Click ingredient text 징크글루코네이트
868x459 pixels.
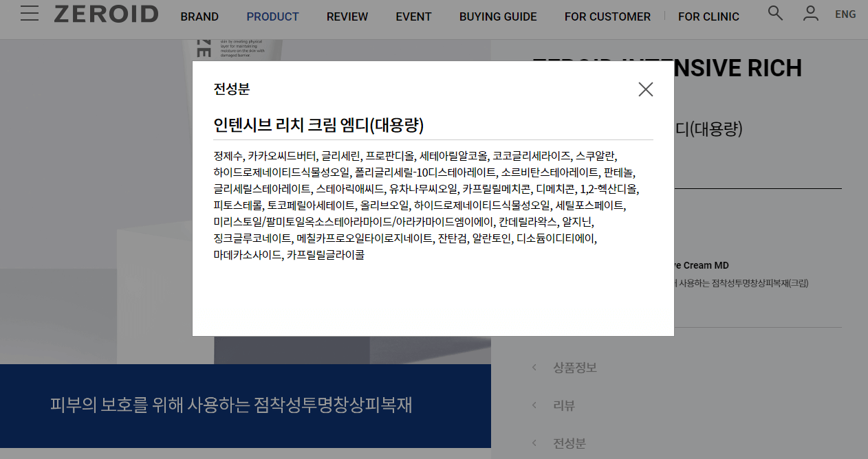(x=252, y=238)
